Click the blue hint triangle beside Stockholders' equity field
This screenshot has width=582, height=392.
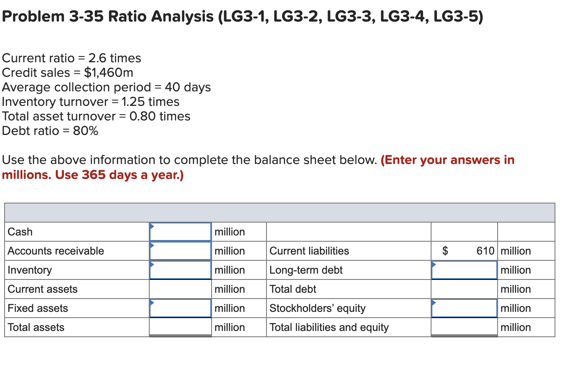tap(434, 302)
